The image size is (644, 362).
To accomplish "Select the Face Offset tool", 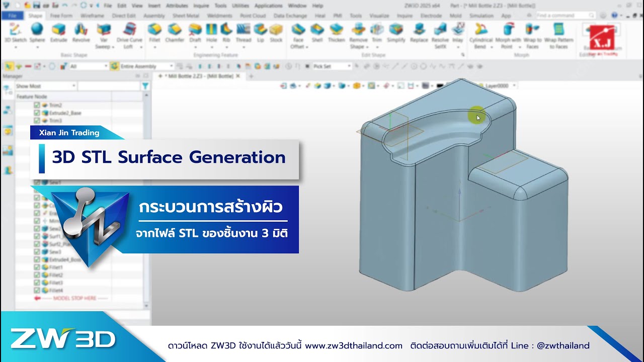I will point(298,35).
